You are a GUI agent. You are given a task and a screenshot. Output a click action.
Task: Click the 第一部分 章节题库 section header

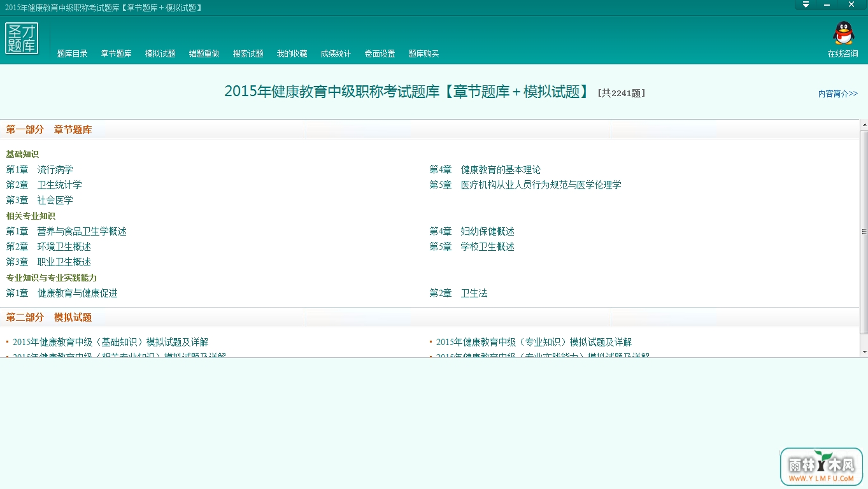point(49,129)
